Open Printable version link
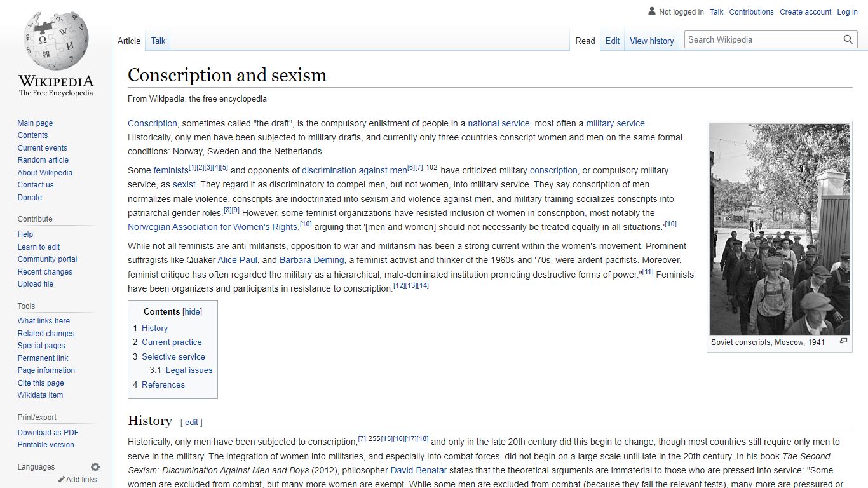 pos(46,445)
